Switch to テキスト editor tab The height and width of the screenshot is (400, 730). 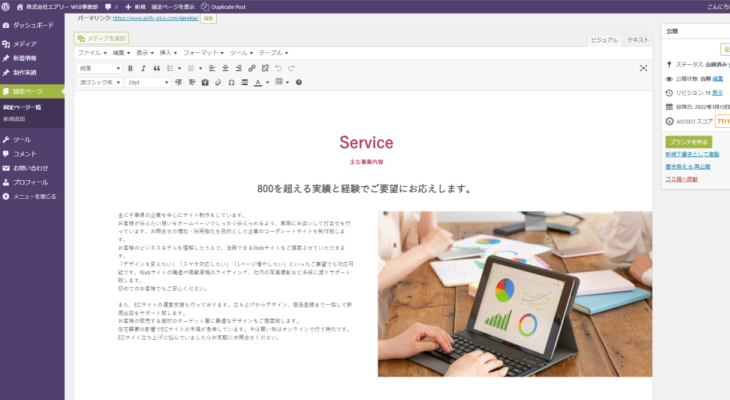[638, 40]
